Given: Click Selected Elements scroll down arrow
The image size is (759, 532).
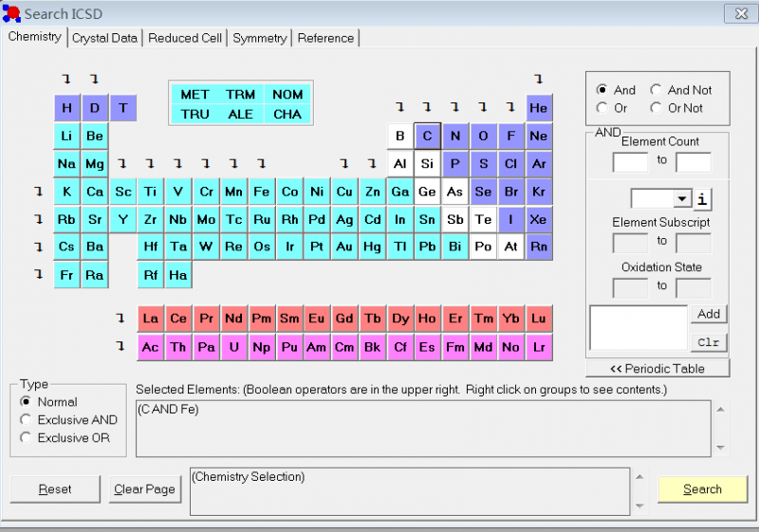Looking at the screenshot, I should (x=720, y=448).
